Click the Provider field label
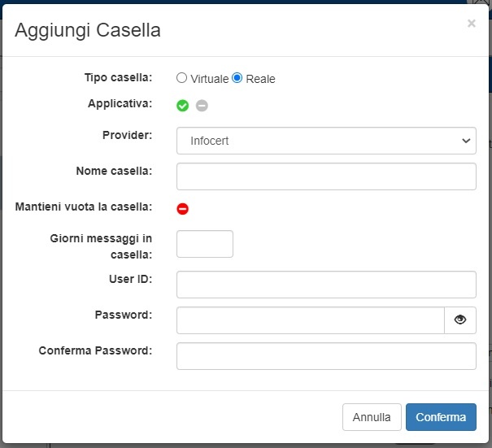Screen dimensions: 492x448 pyautogui.click(x=129, y=135)
